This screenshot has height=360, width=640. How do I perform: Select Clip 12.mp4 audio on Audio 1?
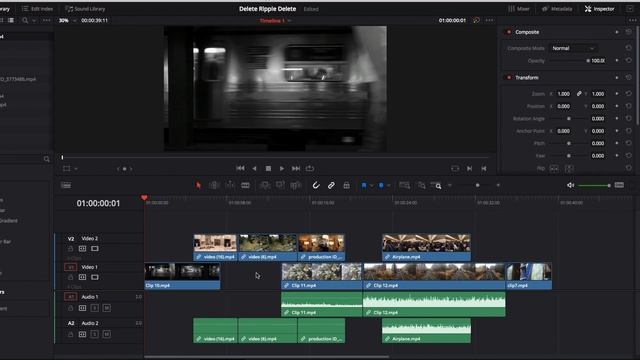coord(434,304)
